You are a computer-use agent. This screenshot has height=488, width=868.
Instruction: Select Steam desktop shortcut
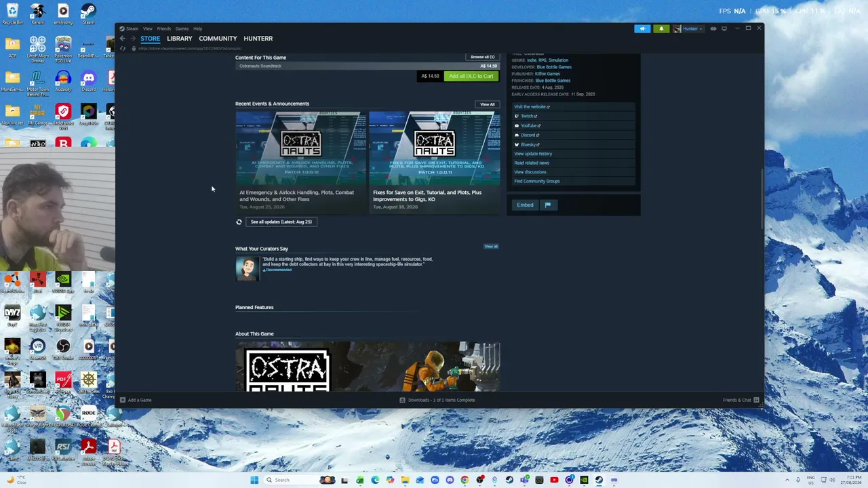coord(89,14)
